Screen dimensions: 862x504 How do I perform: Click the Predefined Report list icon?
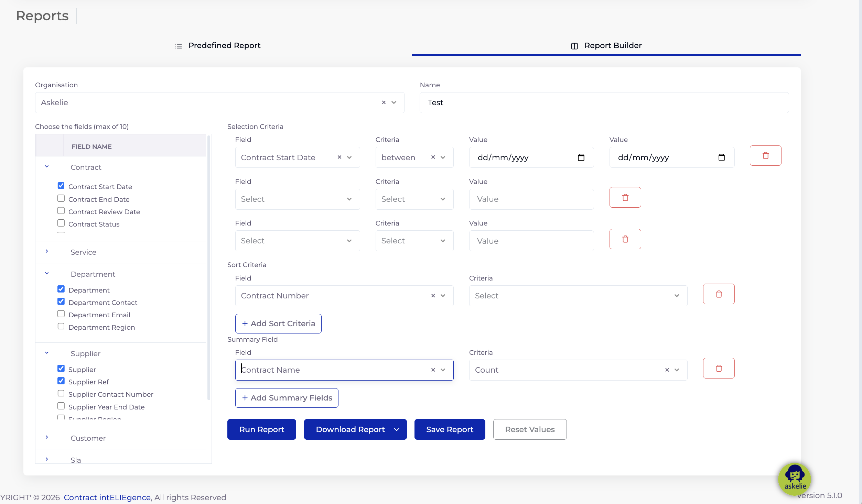(x=178, y=46)
